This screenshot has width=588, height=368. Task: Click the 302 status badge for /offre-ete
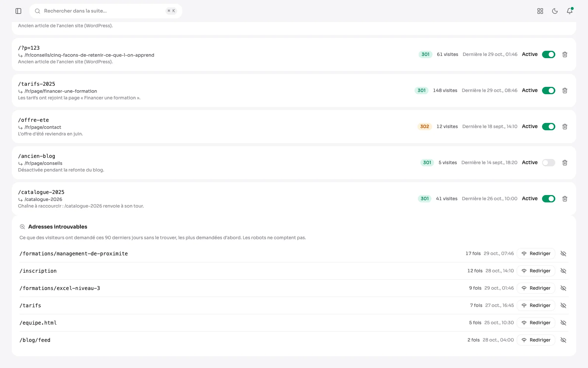click(424, 127)
